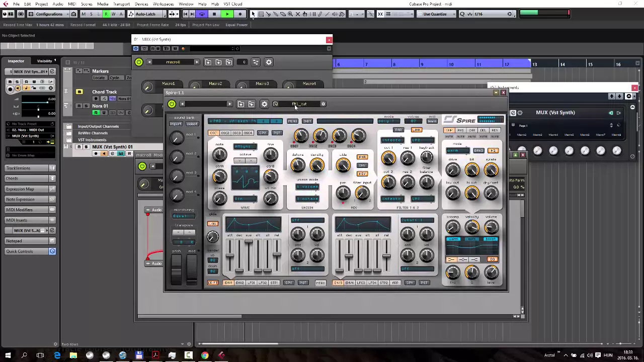Select the LFO1 modulation tab

251,283
